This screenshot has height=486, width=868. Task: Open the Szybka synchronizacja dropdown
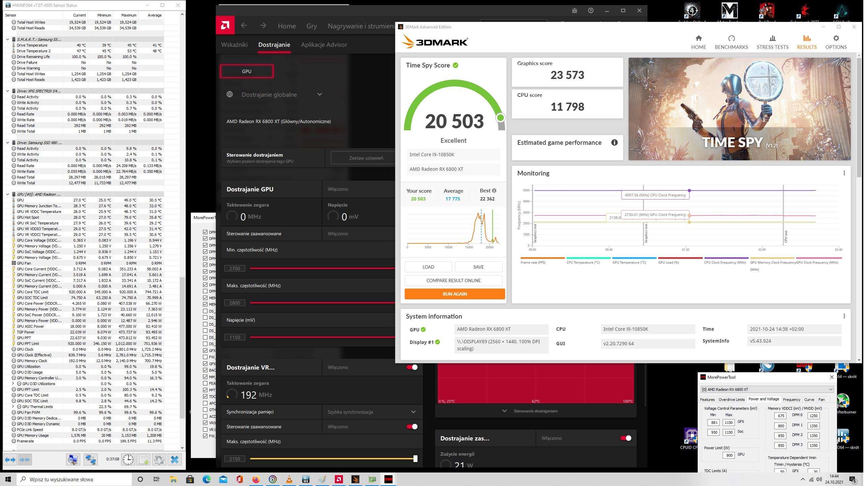(x=372, y=412)
